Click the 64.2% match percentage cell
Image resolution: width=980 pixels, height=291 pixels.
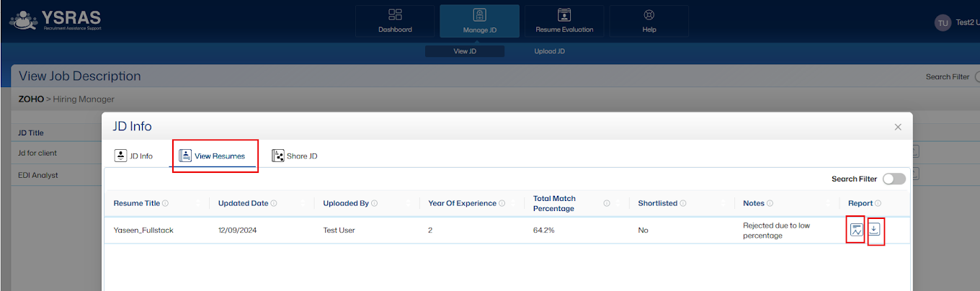[x=544, y=230]
